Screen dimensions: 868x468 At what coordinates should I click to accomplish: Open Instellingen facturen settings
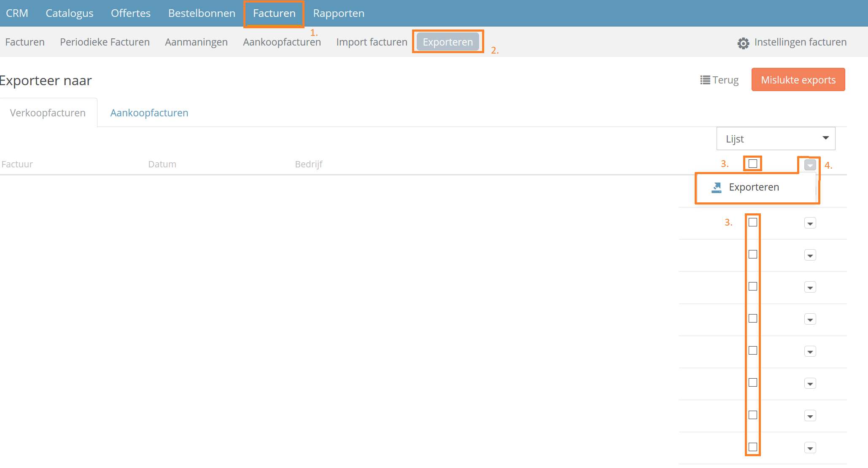800,42
